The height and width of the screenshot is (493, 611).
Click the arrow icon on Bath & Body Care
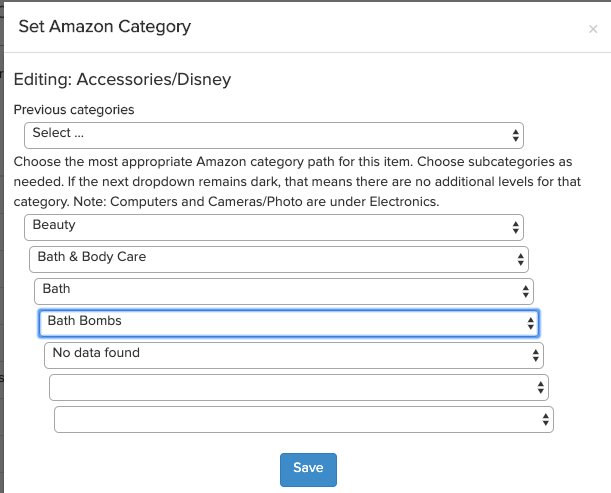coord(520,259)
